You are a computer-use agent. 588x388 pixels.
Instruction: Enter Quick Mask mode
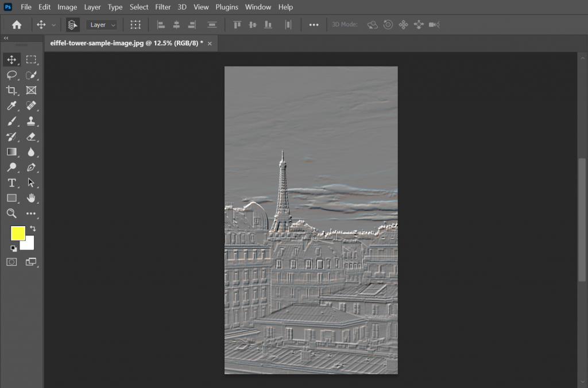click(x=11, y=262)
